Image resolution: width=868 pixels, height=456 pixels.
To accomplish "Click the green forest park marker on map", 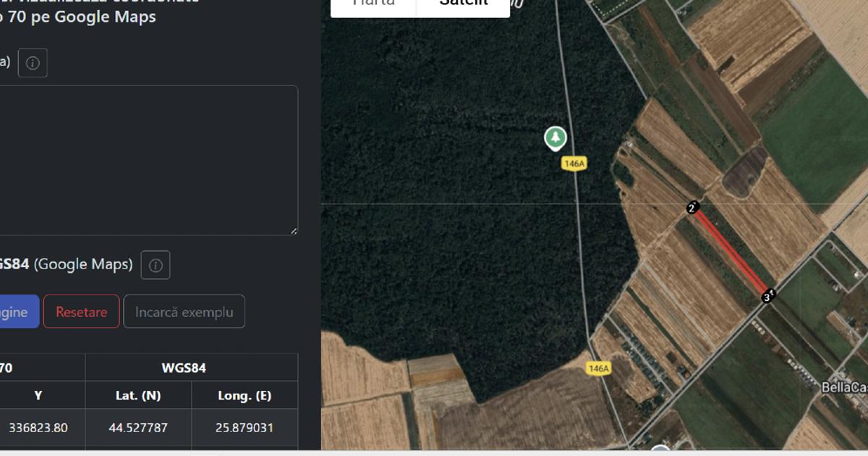I will point(555,138).
